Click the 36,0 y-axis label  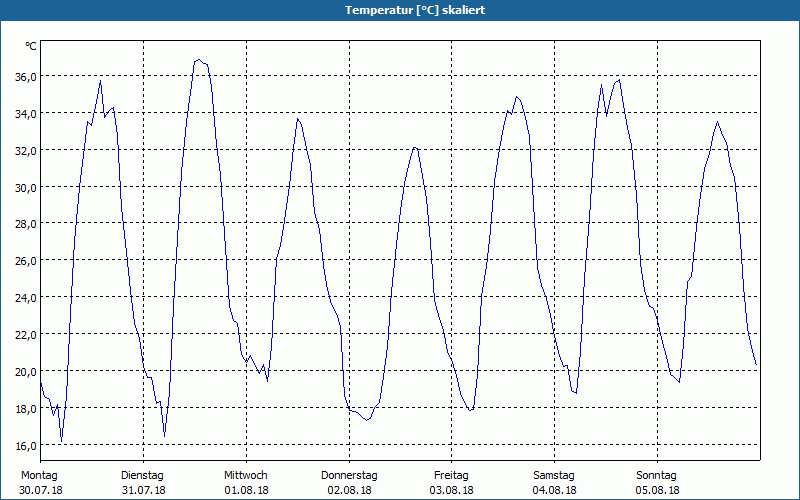(x=26, y=77)
